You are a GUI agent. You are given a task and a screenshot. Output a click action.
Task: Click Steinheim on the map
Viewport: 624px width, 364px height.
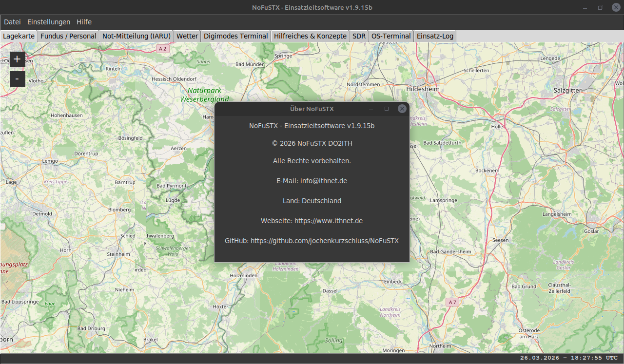click(x=118, y=254)
